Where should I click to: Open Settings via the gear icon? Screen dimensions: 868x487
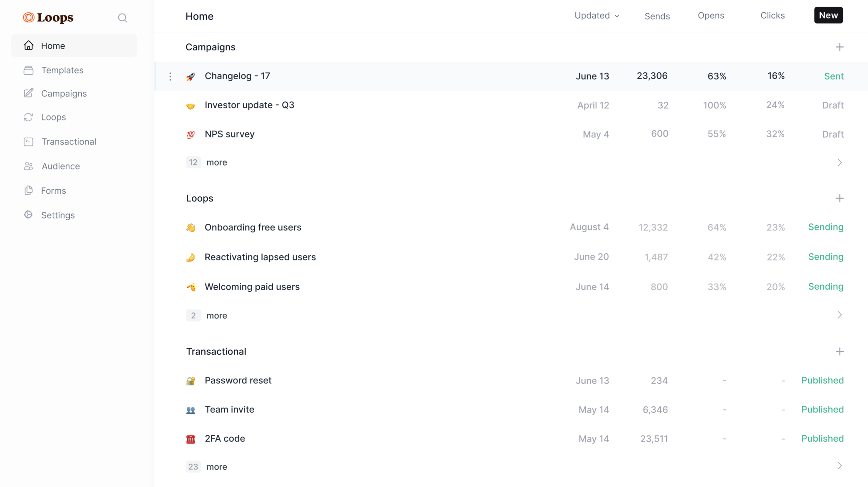(x=29, y=215)
